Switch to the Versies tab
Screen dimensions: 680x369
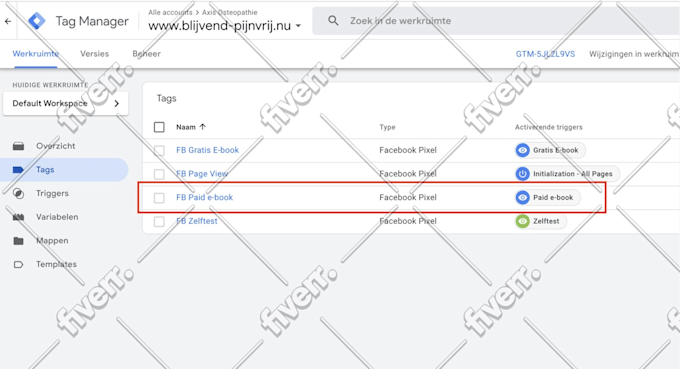pos(95,54)
